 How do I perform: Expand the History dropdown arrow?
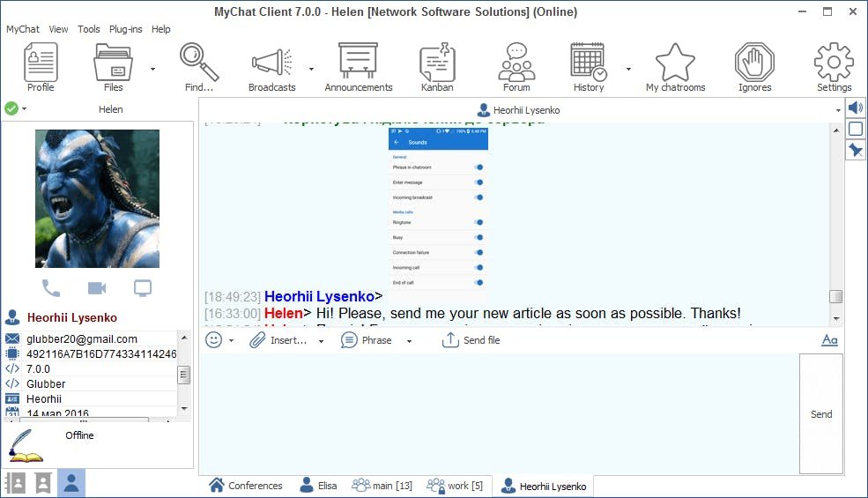[628, 70]
